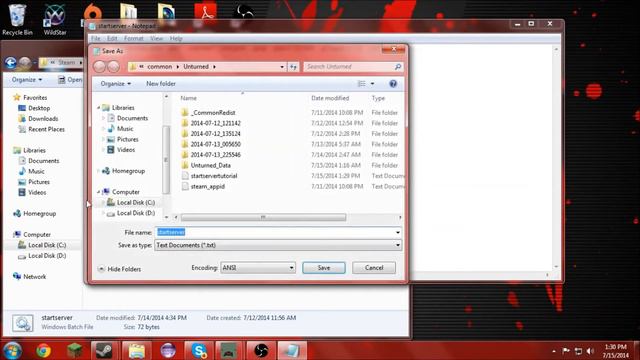Click the Windows Start orb
Screen dimensions: 640x360
pyautogui.click(x=12, y=351)
